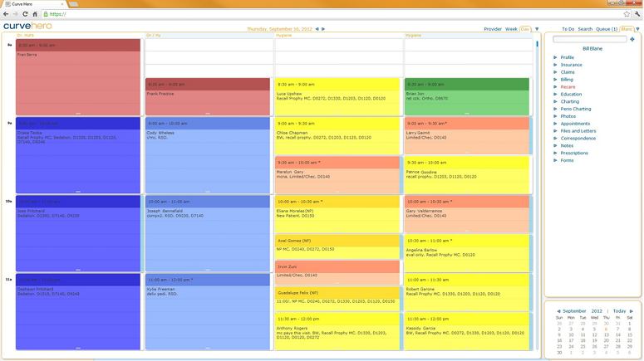Image resolution: width=644 pixels, height=361 pixels.
Task: Switch to Week view
Action: 511,29
